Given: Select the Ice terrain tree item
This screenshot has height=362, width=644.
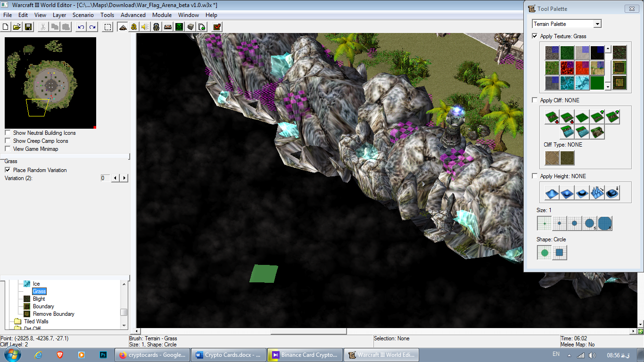Looking at the screenshot, I should click(36, 284).
